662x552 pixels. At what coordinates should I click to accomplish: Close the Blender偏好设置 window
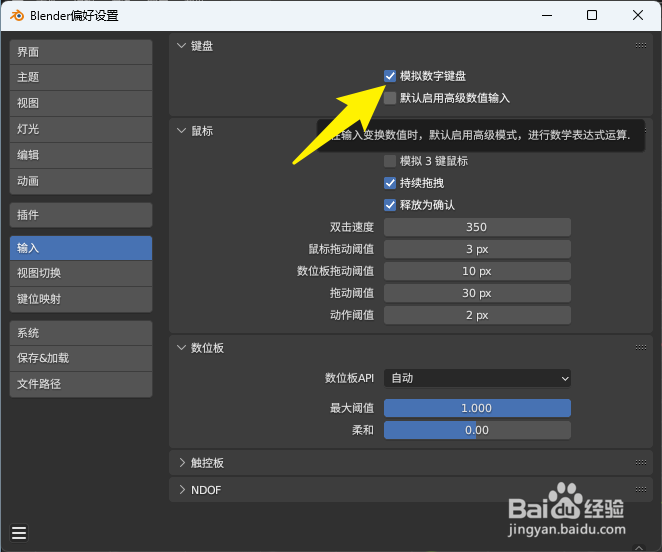click(638, 16)
